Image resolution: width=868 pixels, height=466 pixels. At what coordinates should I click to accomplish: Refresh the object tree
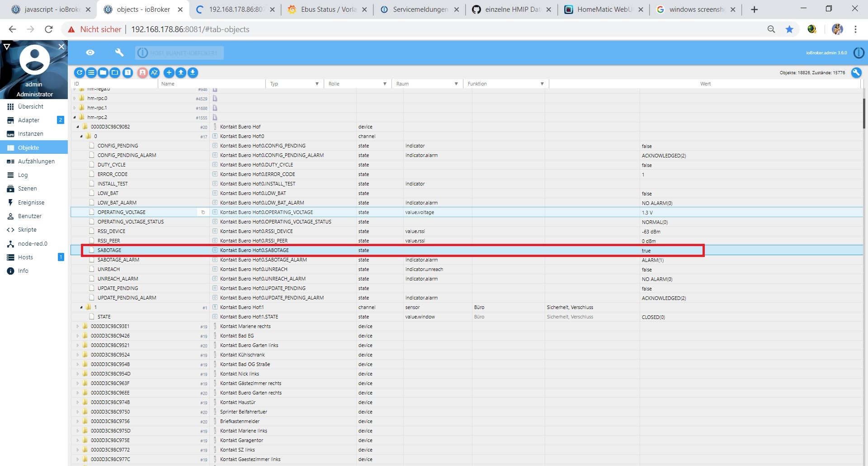pos(80,72)
